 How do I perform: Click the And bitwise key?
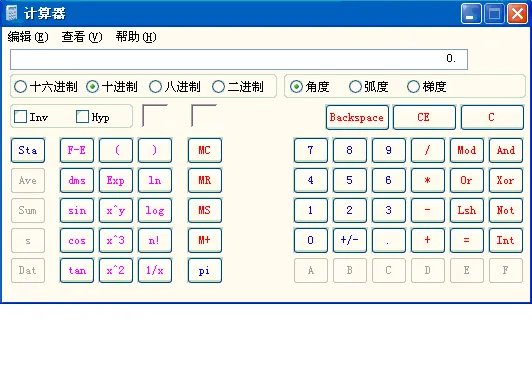506,150
